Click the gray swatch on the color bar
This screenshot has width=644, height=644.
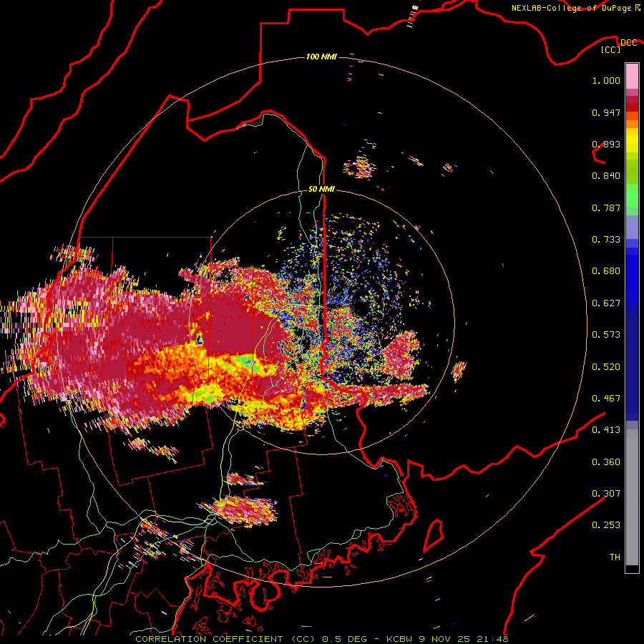point(632,497)
